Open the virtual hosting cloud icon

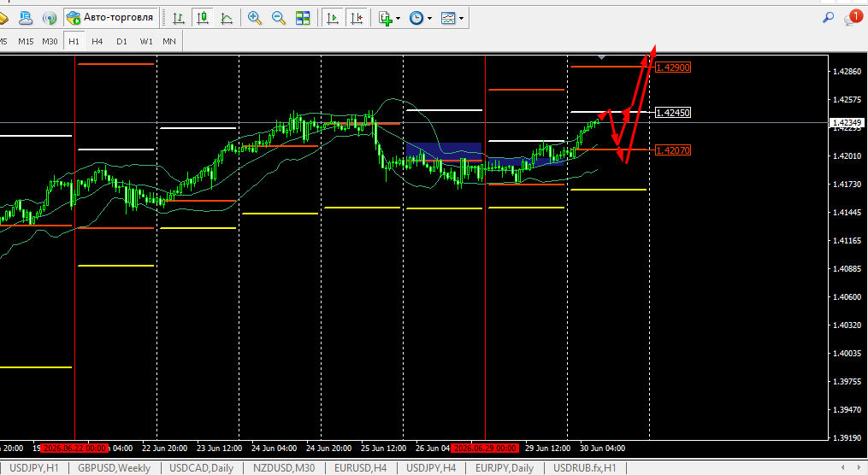pyautogui.click(x=26, y=18)
